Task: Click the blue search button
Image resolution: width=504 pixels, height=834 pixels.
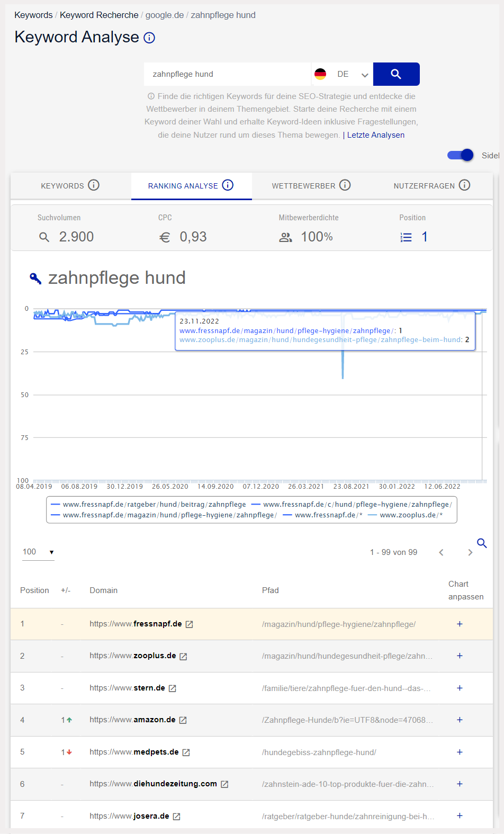Action: 396,74
